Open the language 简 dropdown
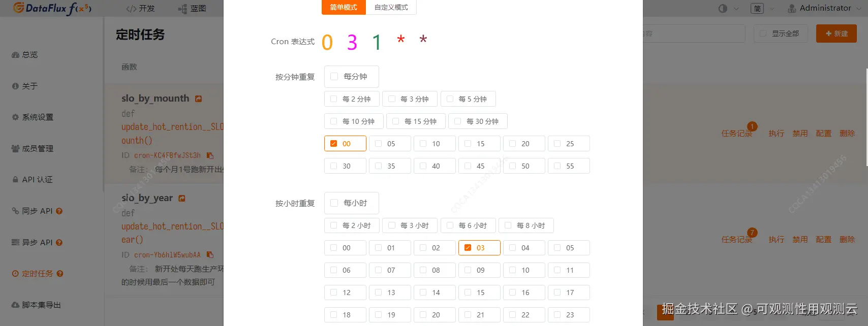The image size is (868, 326). 762,9
